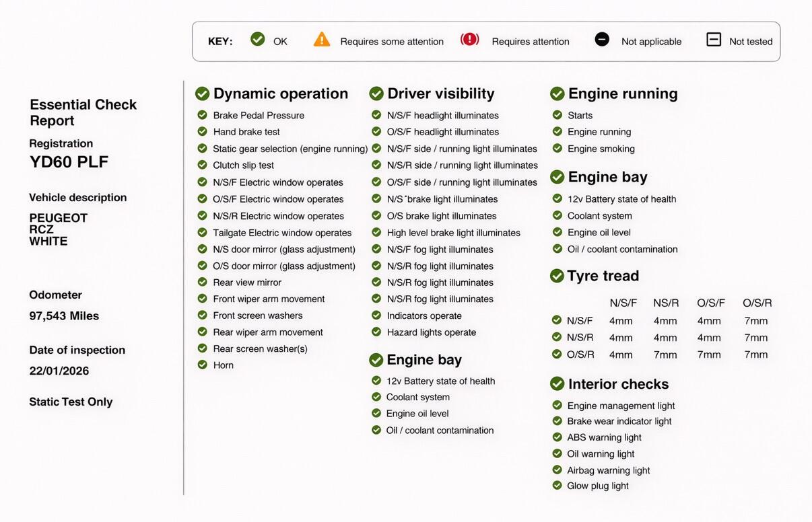This screenshot has width=812, height=522.
Task: Select the Airbag warning light item text
Action: click(x=608, y=470)
